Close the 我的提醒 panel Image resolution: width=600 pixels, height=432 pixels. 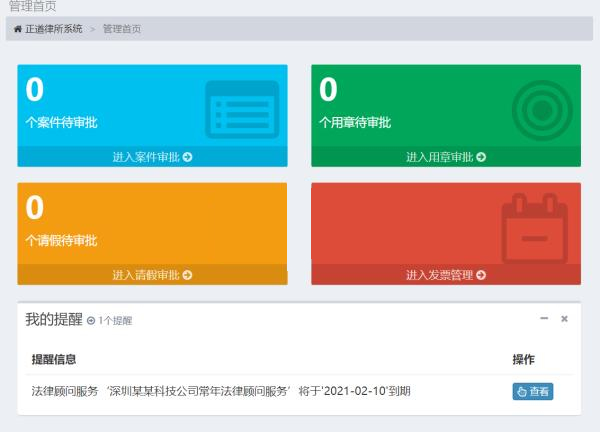pos(564,319)
